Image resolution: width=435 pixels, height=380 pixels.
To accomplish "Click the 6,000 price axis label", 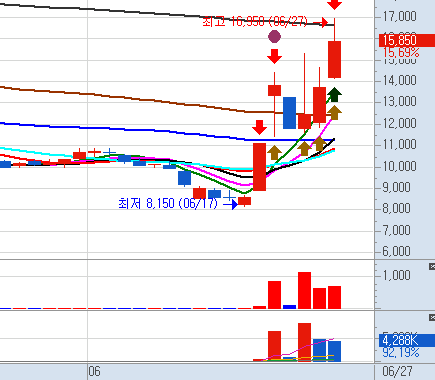I will [x=397, y=251].
